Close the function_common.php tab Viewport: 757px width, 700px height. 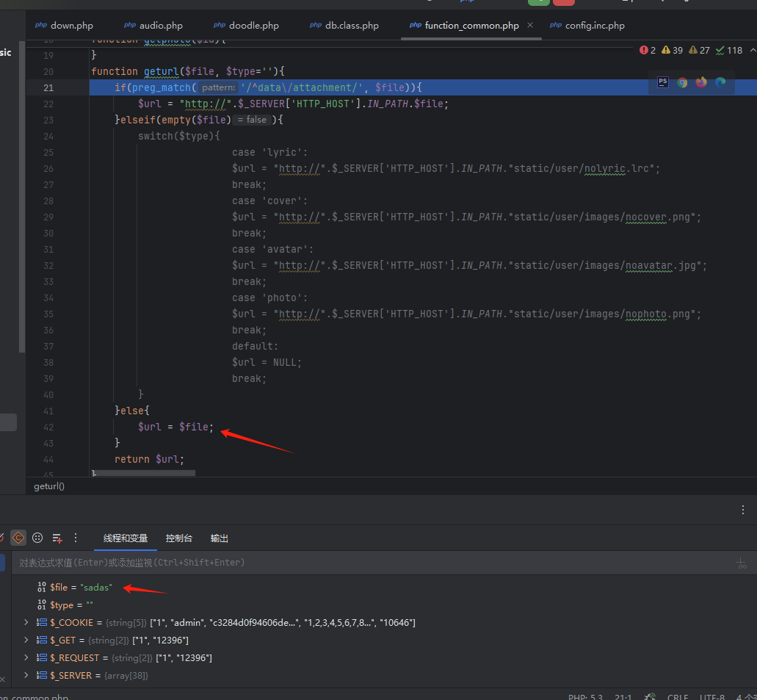tap(530, 26)
